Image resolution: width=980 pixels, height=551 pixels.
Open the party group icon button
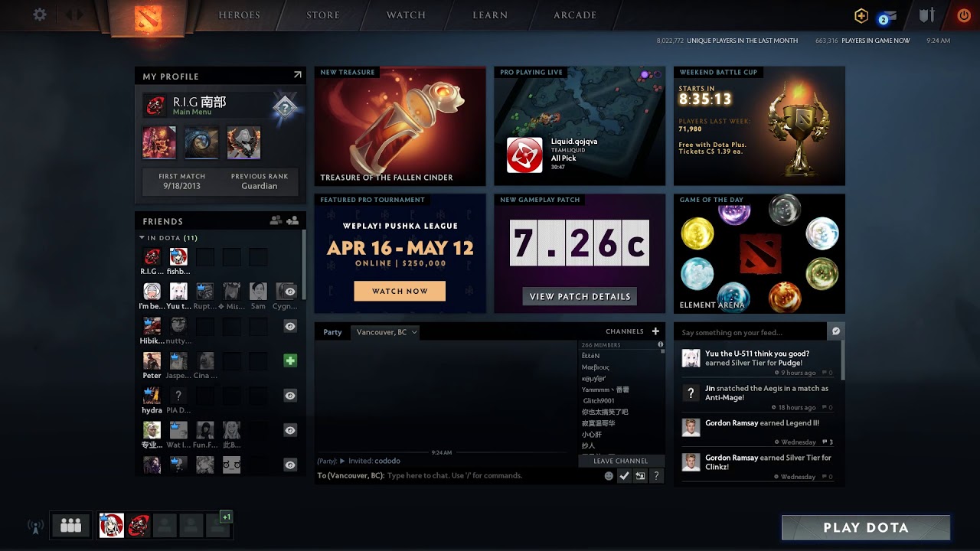pyautogui.click(x=70, y=525)
